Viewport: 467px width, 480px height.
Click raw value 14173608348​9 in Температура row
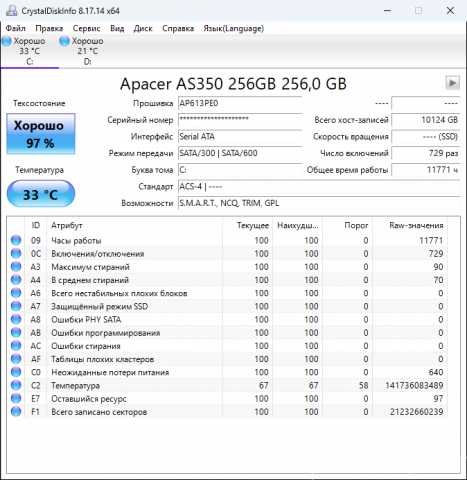pos(414,386)
